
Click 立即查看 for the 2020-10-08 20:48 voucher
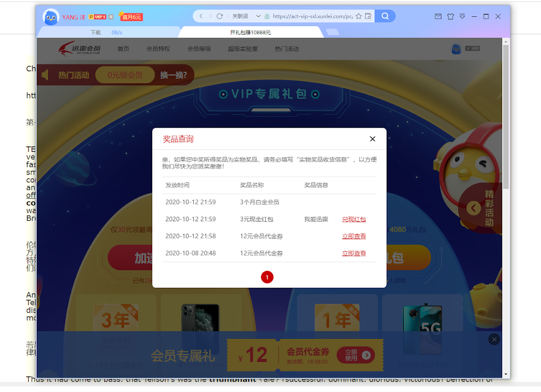tap(354, 253)
